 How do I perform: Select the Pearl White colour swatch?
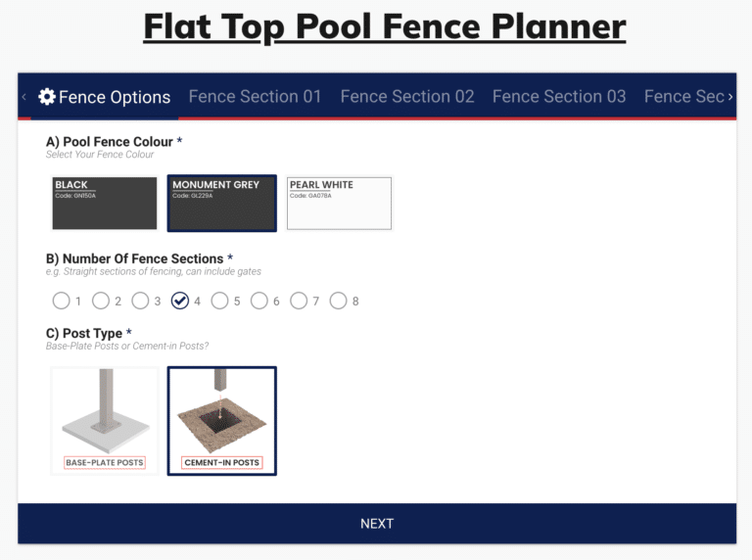(x=339, y=204)
